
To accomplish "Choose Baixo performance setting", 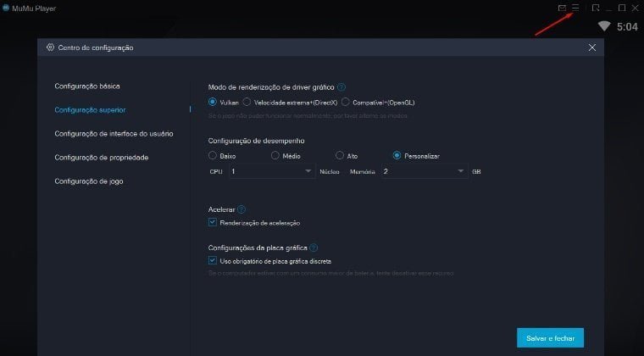I will [x=213, y=155].
